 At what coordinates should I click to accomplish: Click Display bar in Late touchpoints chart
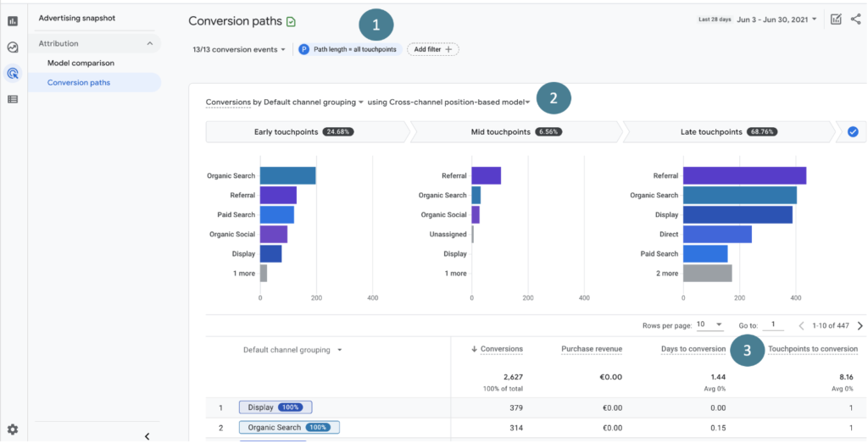738,214
